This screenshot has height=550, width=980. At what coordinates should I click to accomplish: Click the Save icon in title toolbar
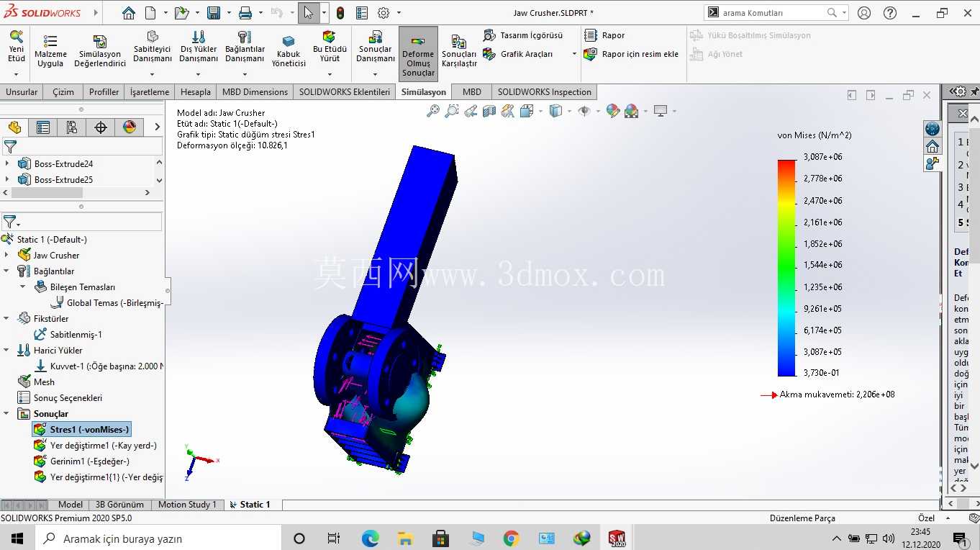[214, 13]
